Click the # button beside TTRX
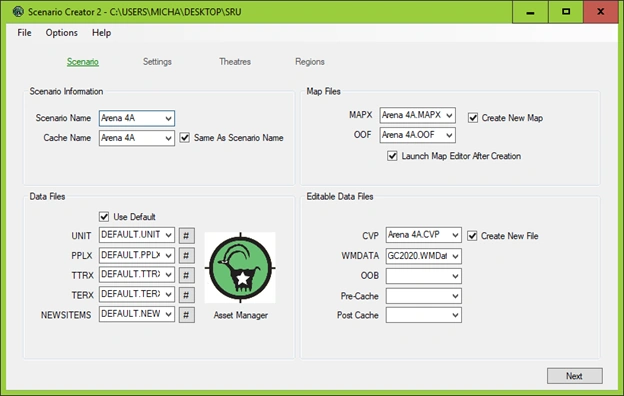624x396 pixels. click(187, 275)
